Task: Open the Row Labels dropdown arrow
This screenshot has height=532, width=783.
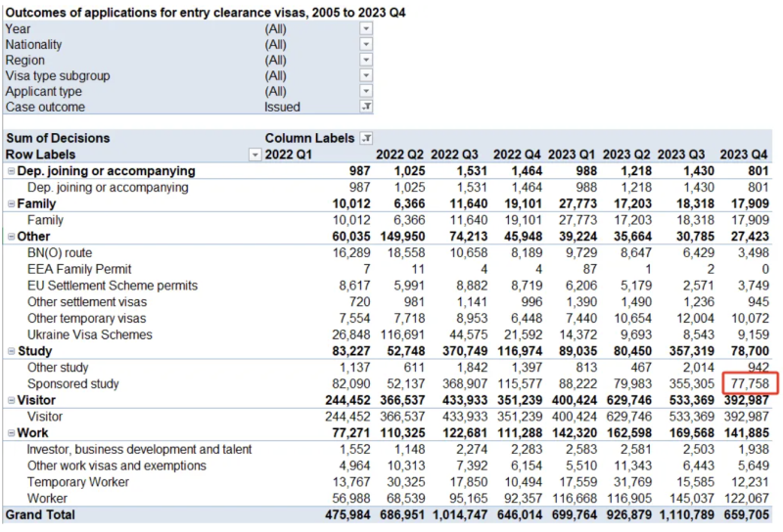Action: click(x=254, y=155)
